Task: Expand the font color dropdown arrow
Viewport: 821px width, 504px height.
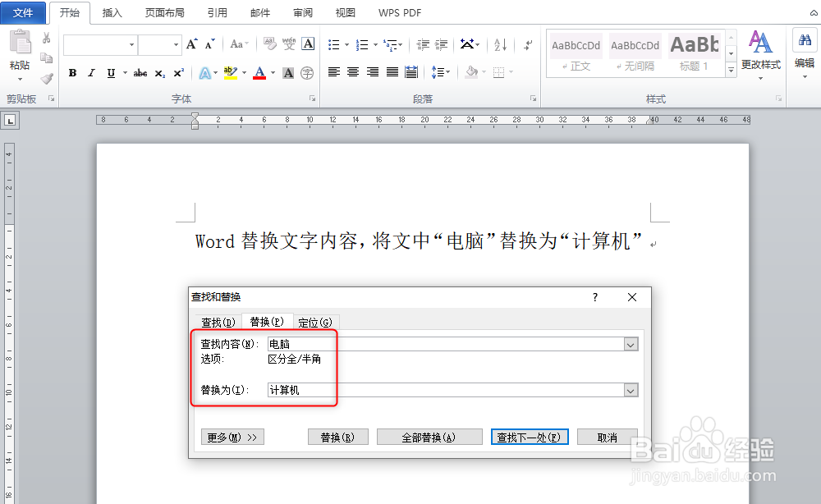Action: [273, 73]
